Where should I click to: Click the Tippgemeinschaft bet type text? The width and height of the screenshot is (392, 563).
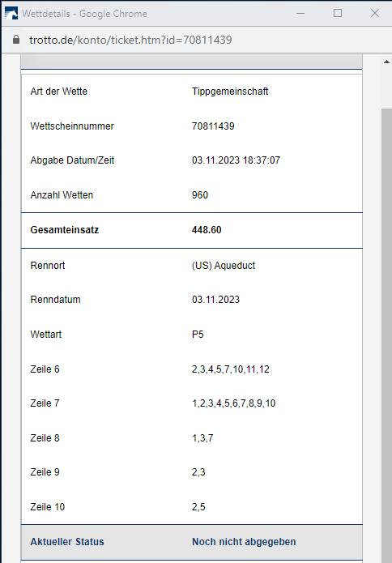(x=230, y=92)
